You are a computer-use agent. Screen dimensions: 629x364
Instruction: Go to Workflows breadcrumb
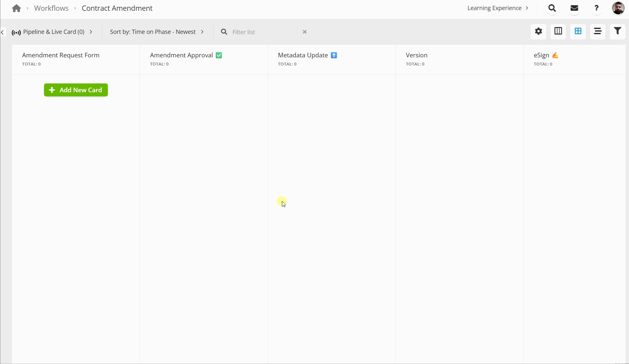click(51, 8)
